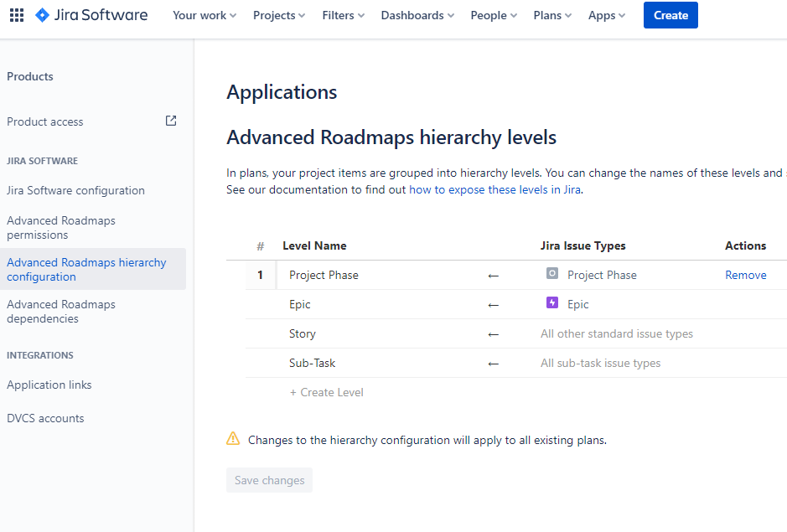The width and height of the screenshot is (787, 532).
Task: Click the # column header
Action: pyautogui.click(x=260, y=246)
